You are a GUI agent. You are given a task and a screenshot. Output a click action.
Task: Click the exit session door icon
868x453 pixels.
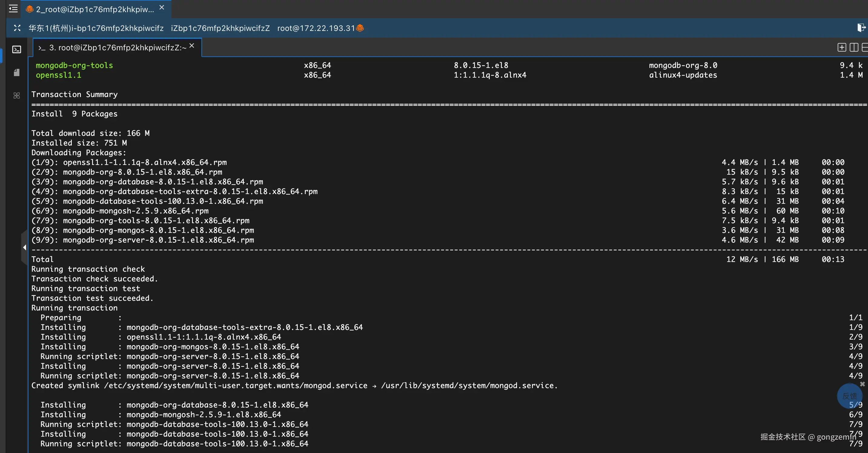pos(861,28)
